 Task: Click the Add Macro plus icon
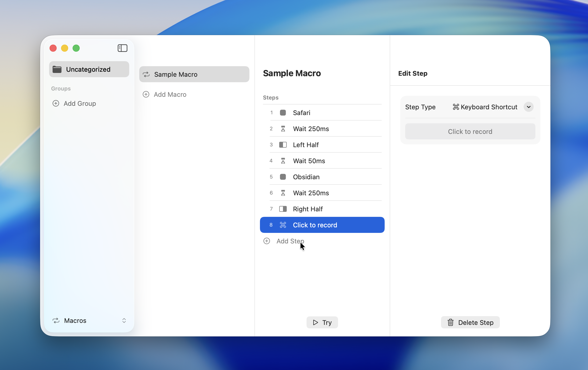pyautogui.click(x=146, y=95)
